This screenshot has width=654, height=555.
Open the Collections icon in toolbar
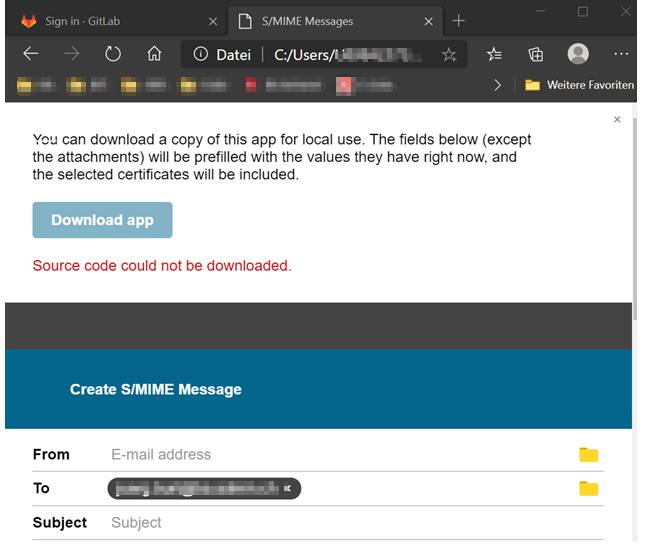pos(536,54)
